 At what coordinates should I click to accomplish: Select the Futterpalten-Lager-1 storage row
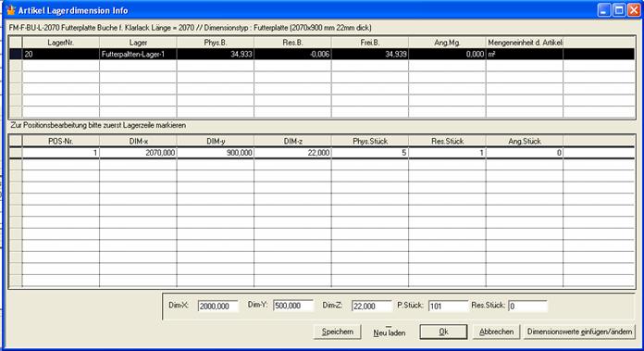[322, 54]
